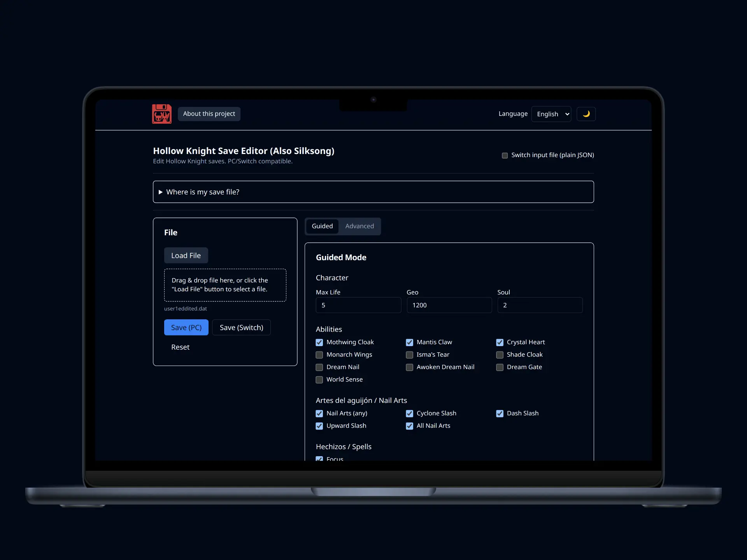Open the About this project page
This screenshot has height=560, width=747.
(x=209, y=114)
